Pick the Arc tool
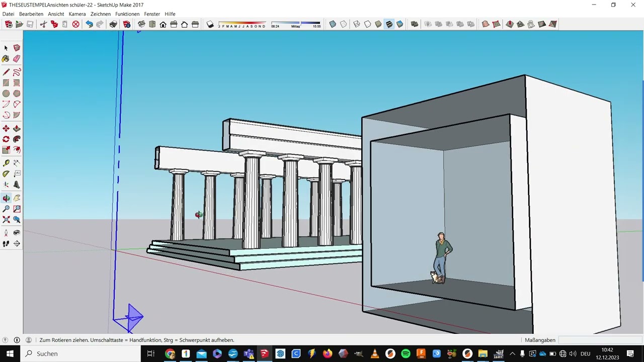Image resolution: width=644 pixels, height=362 pixels. pos(6,104)
